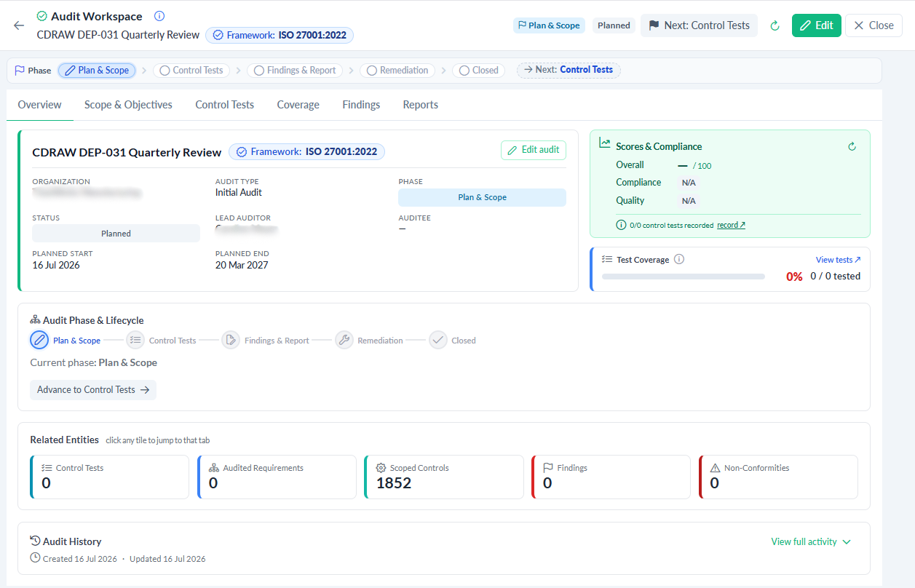Click the Test Coverage progress bar
The height and width of the screenshot is (588, 915).
tap(684, 277)
